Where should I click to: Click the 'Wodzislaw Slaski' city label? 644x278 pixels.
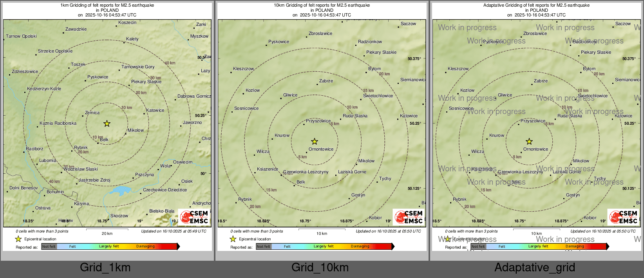[81, 169]
